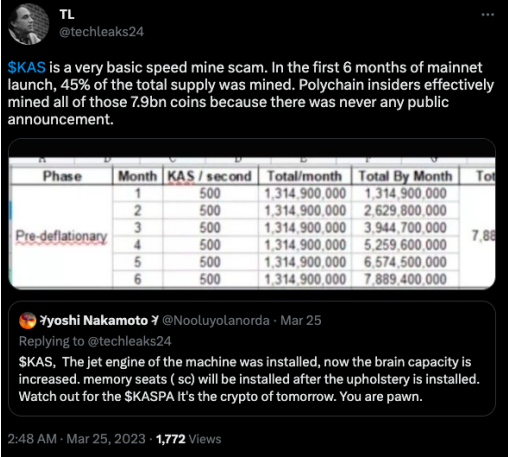
Task: Click the TL display name
Action: click(67, 14)
